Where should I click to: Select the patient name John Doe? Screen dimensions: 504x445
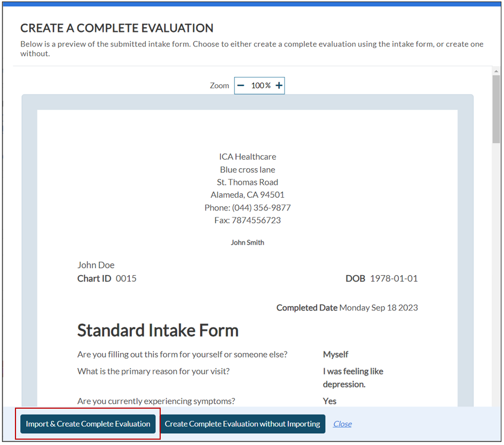(x=96, y=265)
